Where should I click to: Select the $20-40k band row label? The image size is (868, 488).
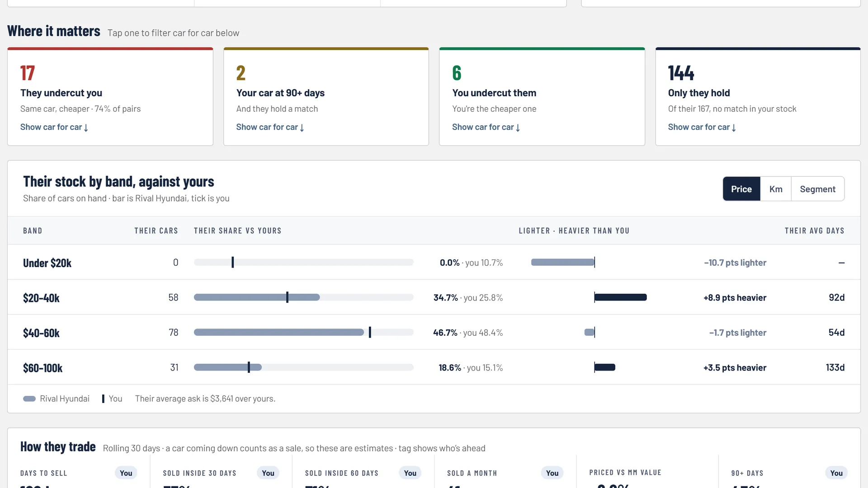click(41, 298)
